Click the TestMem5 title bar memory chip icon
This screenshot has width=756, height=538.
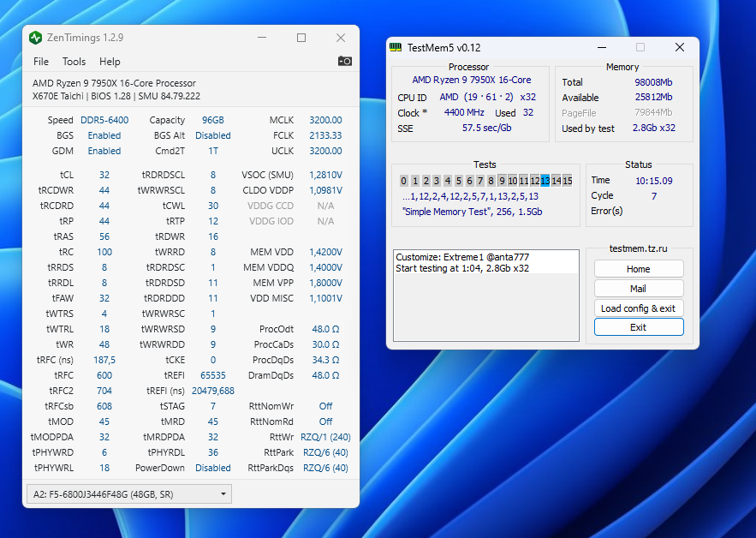(396, 47)
